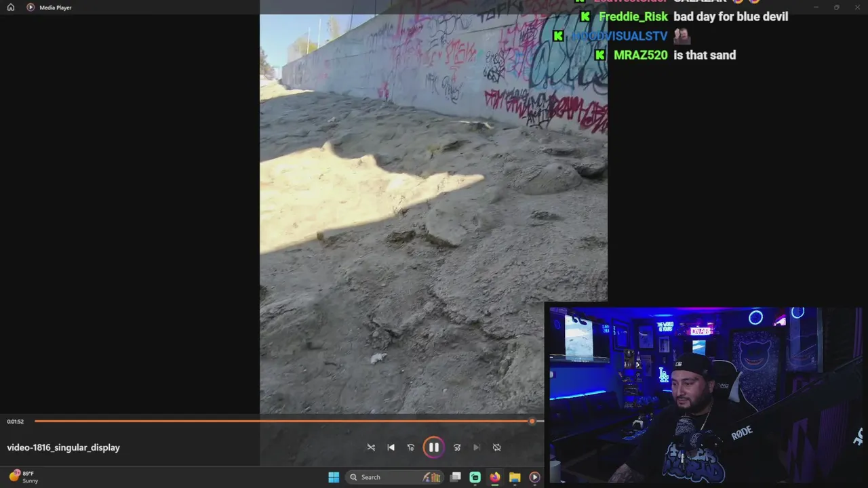Click the webcam overlay feed
This screenshot has width=868, height=488.
click(706, 394)
